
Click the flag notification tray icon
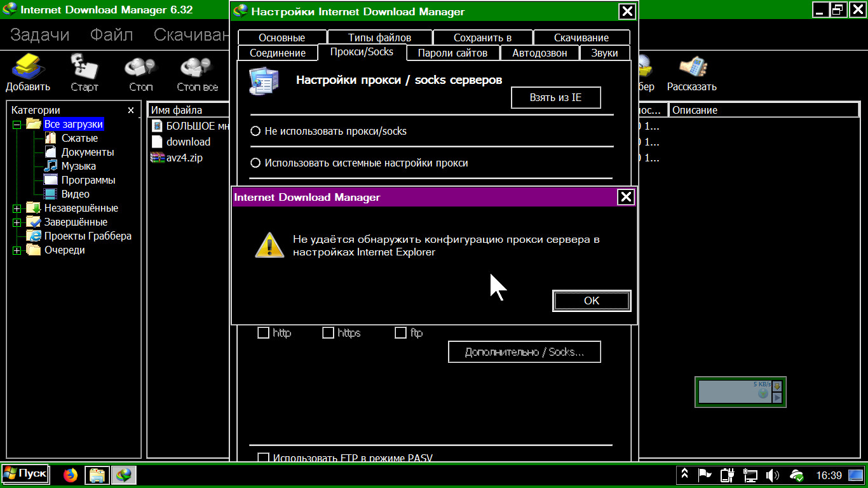click(705, 475)
